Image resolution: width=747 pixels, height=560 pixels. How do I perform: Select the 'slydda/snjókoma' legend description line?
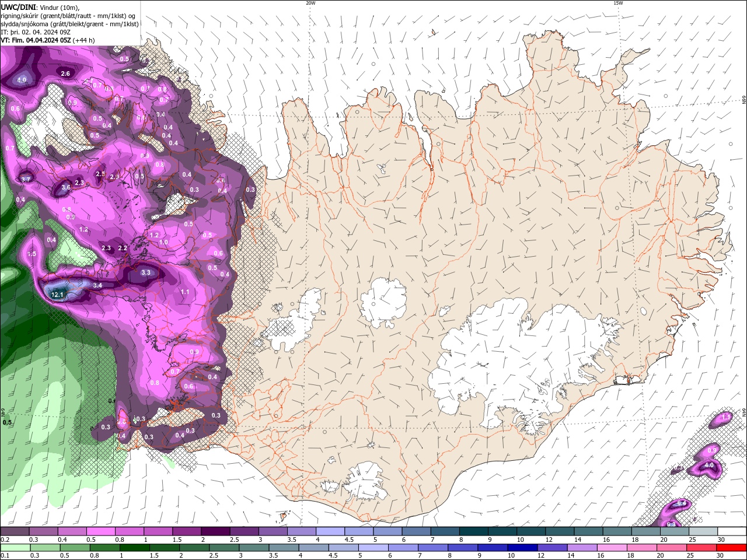point(69,24)
